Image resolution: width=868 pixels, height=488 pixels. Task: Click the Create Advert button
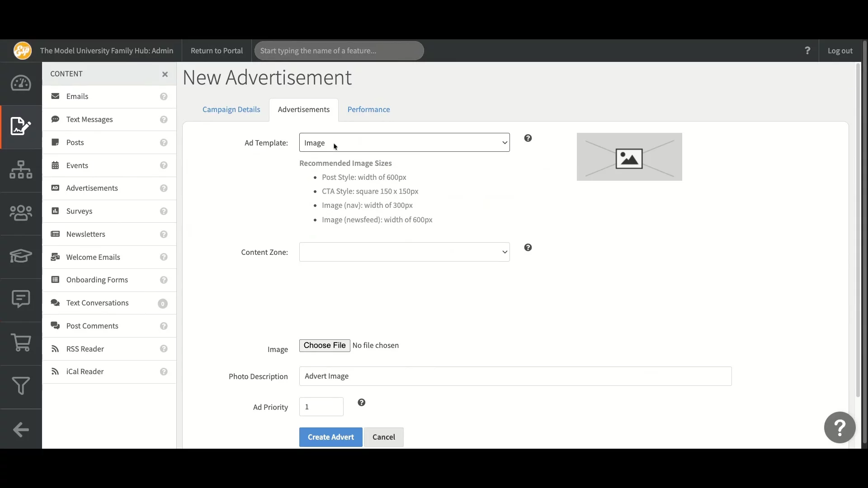coord(330,437)
